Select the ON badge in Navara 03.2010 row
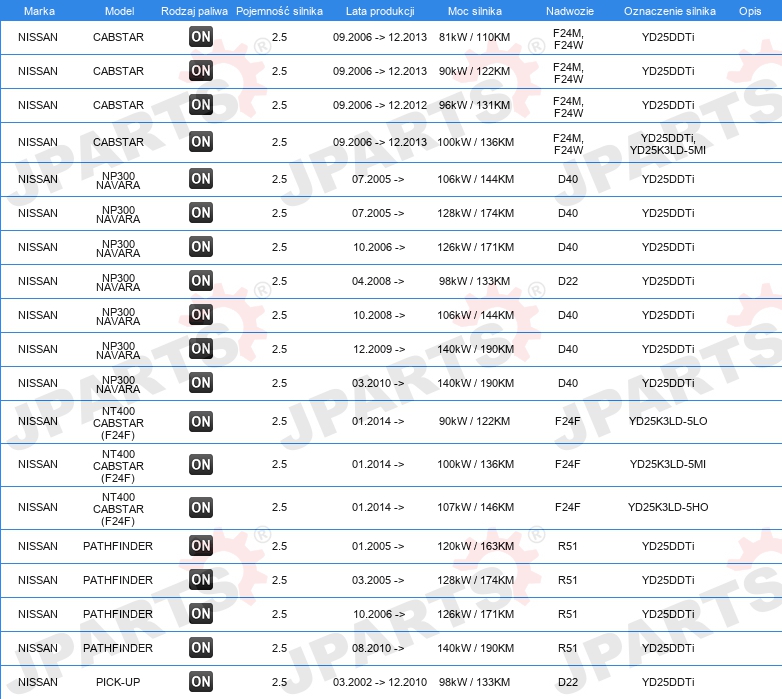This screenshot has height=699, width=782. 201,382
